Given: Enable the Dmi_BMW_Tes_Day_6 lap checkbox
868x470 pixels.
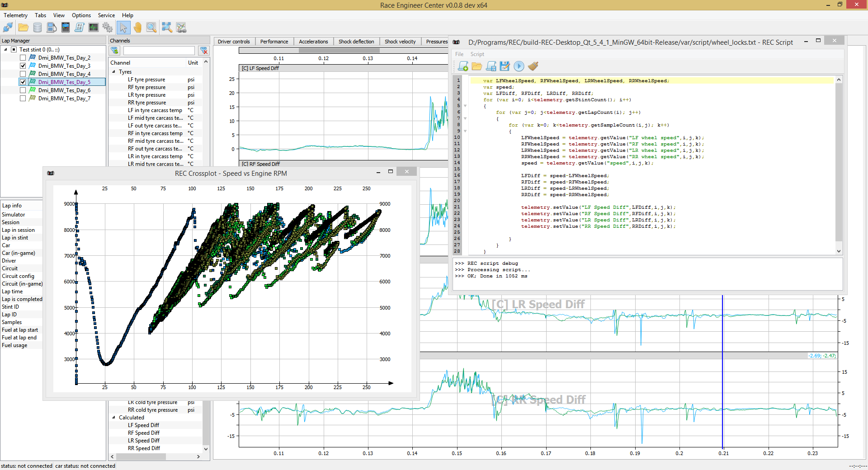Looking at the screenshot, I should [23, 90].
